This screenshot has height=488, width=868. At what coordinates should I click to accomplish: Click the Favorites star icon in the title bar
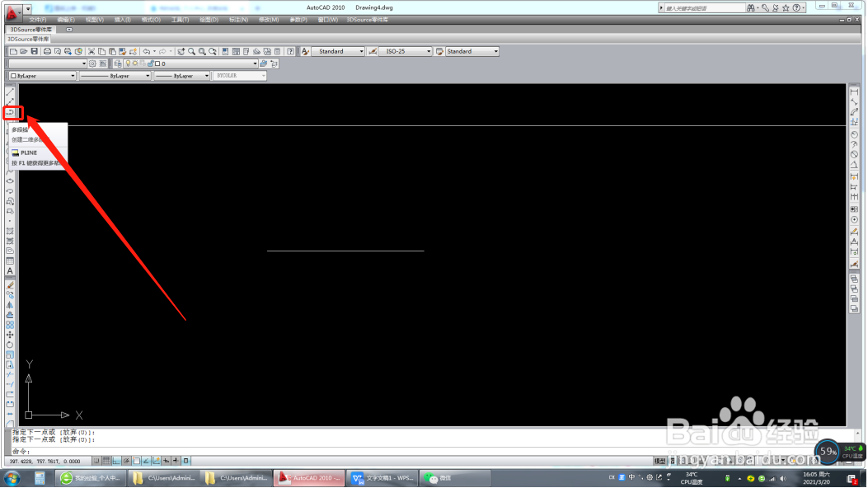786,7
